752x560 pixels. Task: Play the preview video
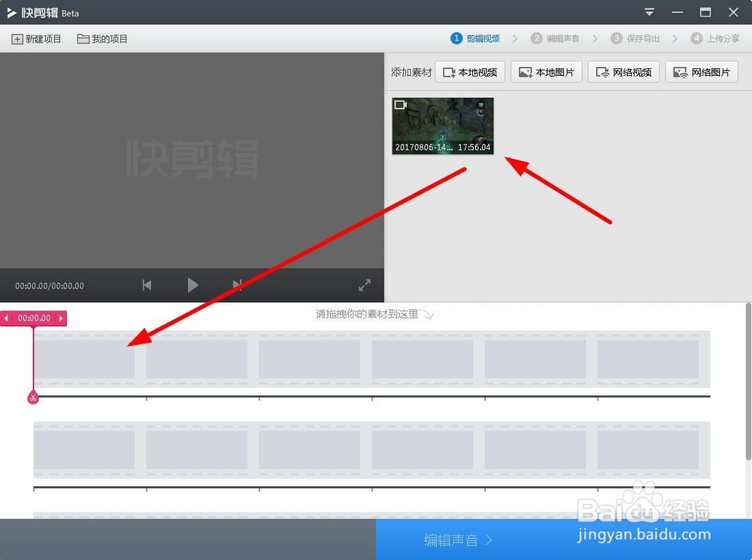coord(193,286)
